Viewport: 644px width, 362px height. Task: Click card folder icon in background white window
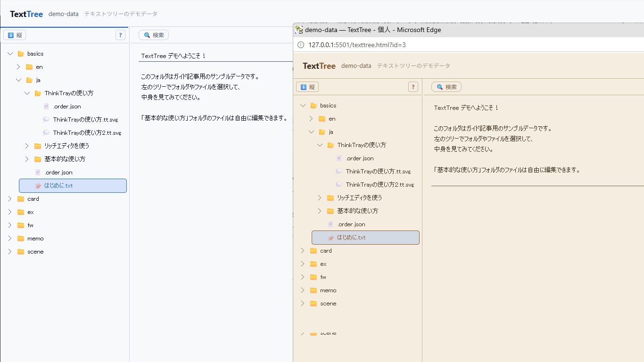pos(21,199)
